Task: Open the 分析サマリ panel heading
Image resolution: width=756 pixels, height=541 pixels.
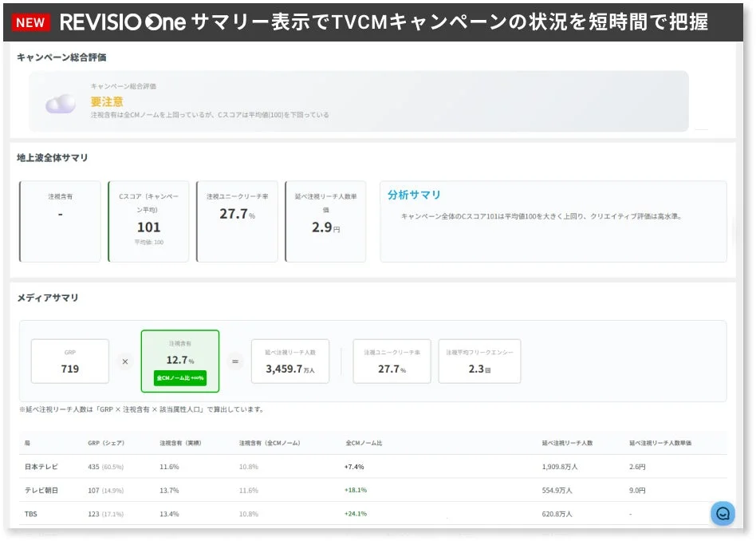Action: 413,194
